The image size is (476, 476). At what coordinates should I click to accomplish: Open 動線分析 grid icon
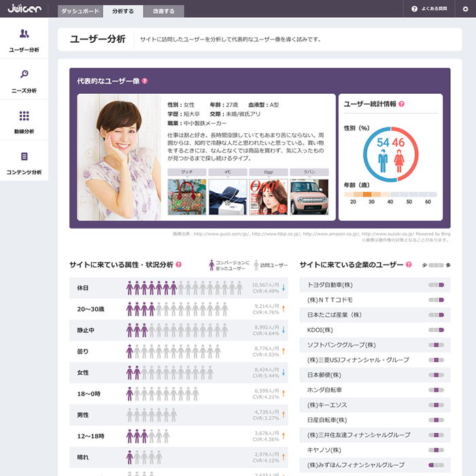[x=24, y=116]
